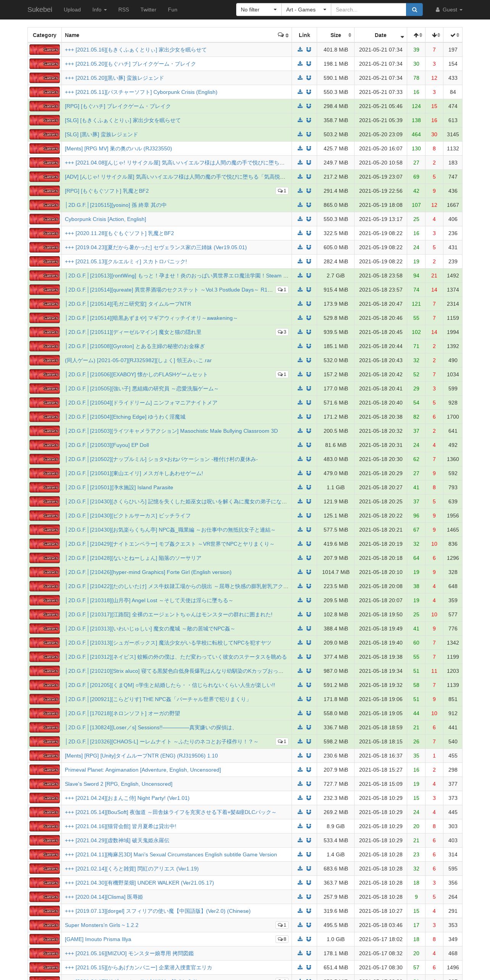Click the Category column header
Image resolution: width=490 pixels, height=980 pixels.
pyautogui.click(x=45, y=35)
